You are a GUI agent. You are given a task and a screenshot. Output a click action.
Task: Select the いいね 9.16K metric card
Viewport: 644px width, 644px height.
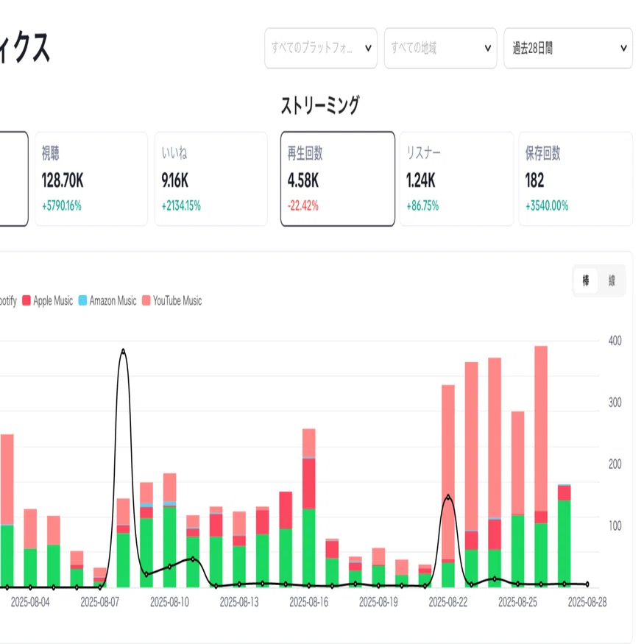tap(210, 179)
